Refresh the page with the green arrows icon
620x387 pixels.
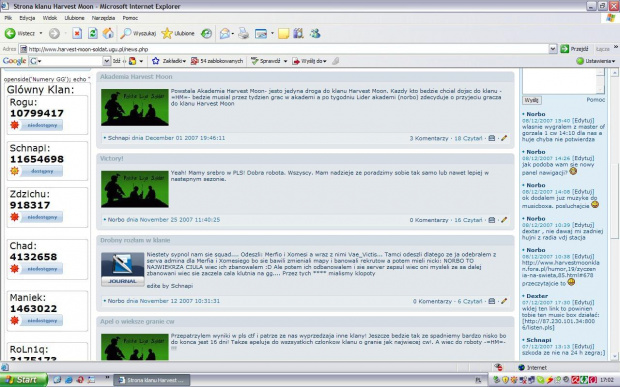tap(93, 34)
